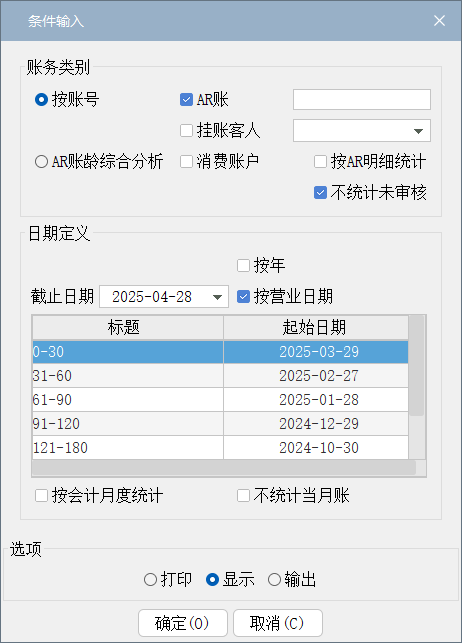The height and width of the screenshot is (643, 462).
Task: Click the 取消(C) button
Action: pos(278,623)
